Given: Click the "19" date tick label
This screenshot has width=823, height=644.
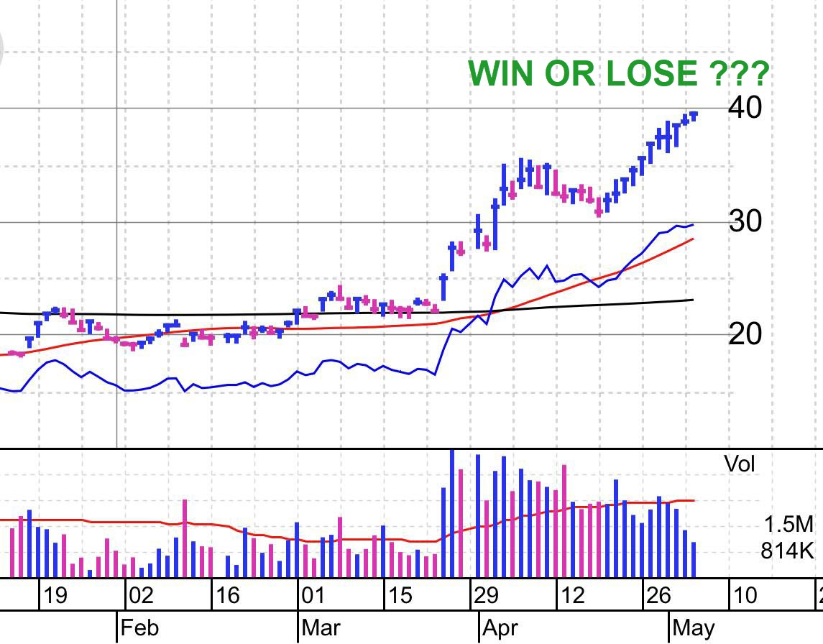Looking at the screenshot, I should [55, 594].
